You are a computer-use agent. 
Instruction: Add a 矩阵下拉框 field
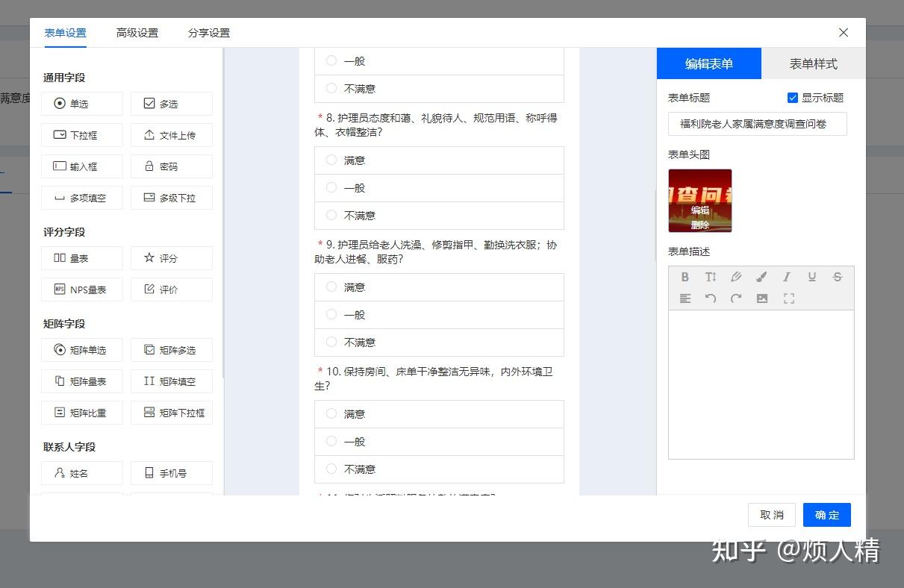tap(172, 413)
